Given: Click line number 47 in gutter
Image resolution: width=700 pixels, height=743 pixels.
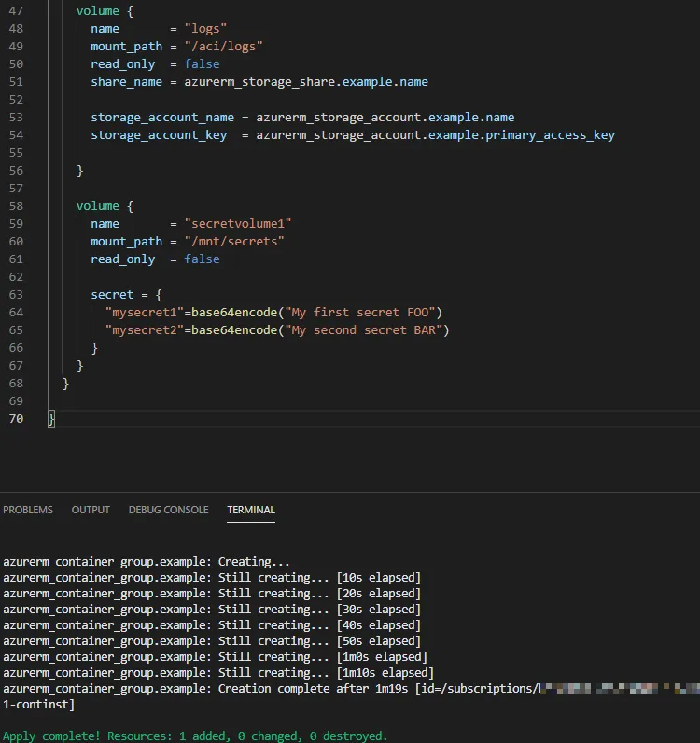Looking at the screenshot, I should point(16,11).
